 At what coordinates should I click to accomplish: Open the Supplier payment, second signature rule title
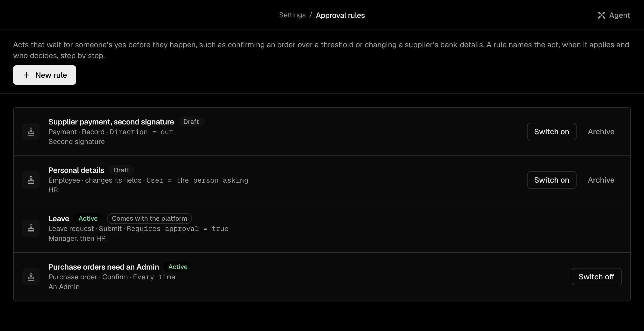click(x=111, y=122)
